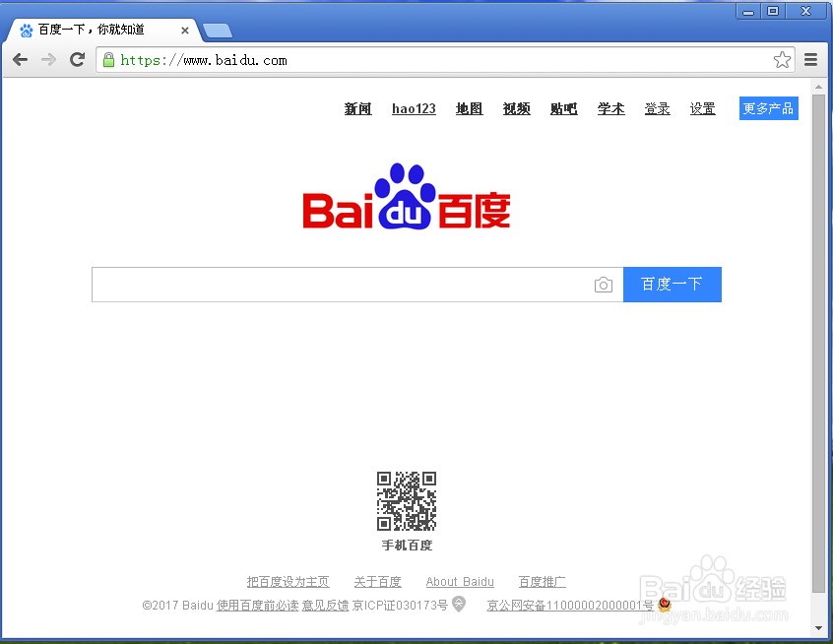This screenshot has width=833, height=644.
Task: Open the 新闻 link
Action: pyautogui.click(x=357, y=109)
